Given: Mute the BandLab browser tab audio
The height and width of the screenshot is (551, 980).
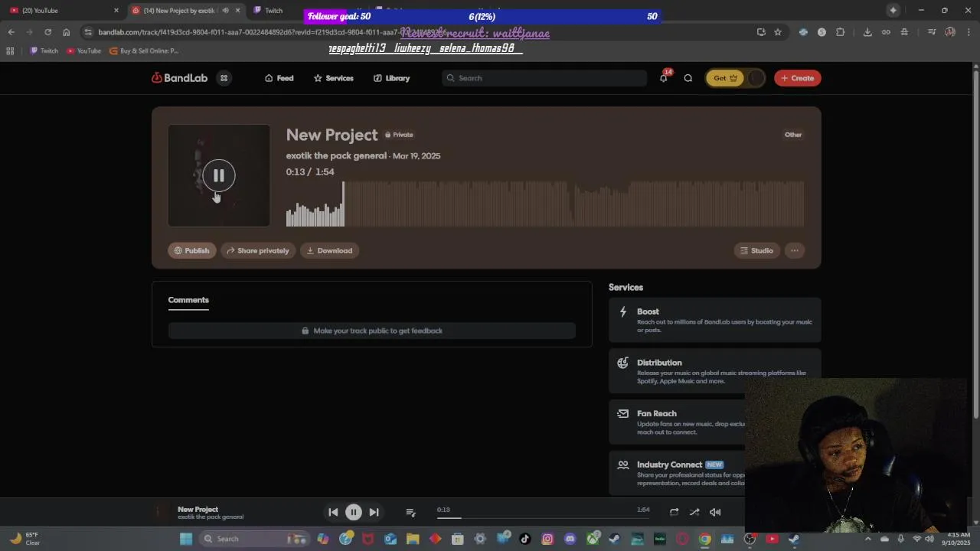Looking at the screenshot, I should pos(225,10).
